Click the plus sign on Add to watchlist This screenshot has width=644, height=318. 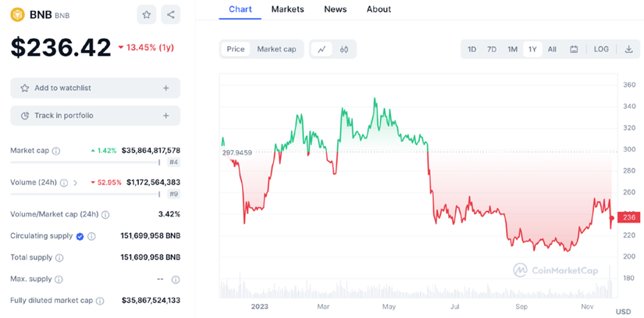point(166,88)
